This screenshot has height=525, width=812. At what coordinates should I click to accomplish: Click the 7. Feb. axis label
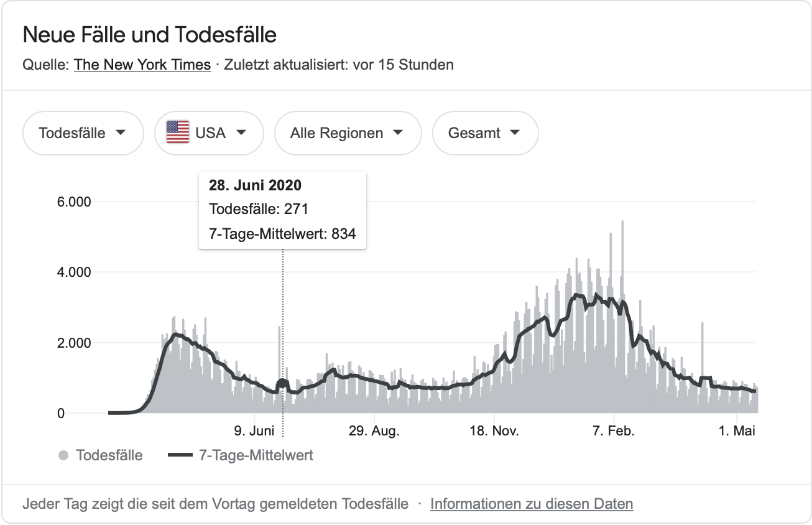coord(614,431)
